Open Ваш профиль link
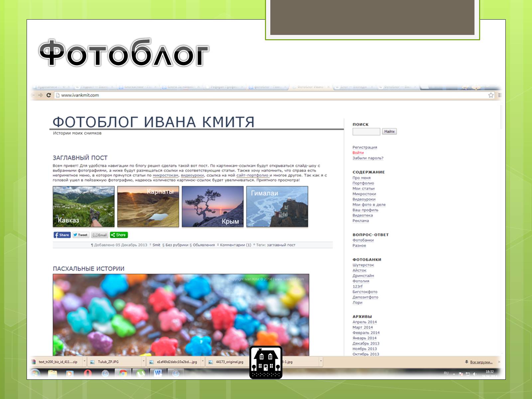Viewport: 532px width, 399px height. click(365, 210)
